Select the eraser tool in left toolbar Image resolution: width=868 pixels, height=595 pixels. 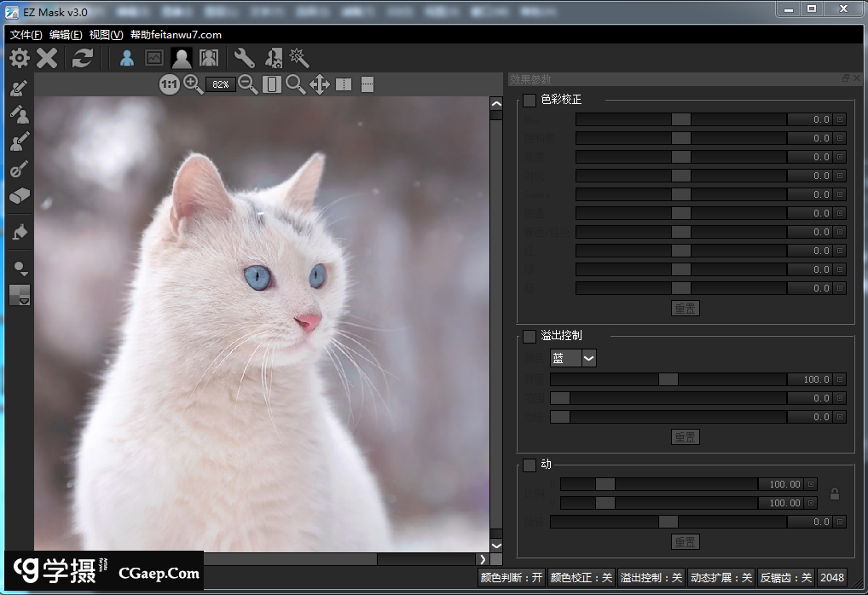tap(20, 196)
